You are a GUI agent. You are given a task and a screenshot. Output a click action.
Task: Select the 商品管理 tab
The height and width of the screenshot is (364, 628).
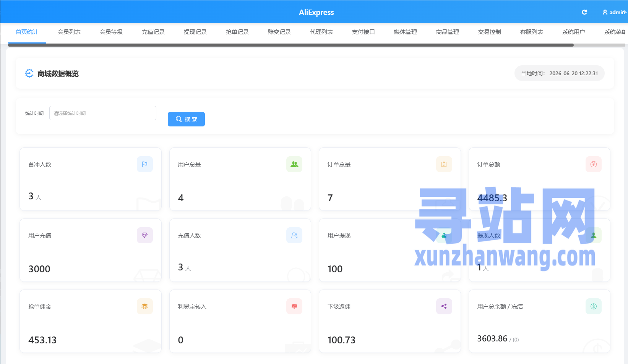(x=448, y=32)
